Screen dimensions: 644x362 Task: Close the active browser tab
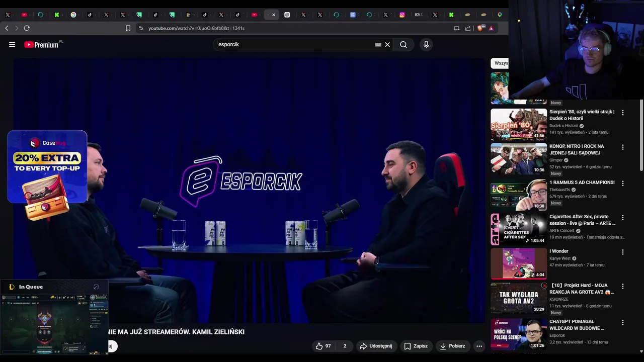click(x=274, y=15)
